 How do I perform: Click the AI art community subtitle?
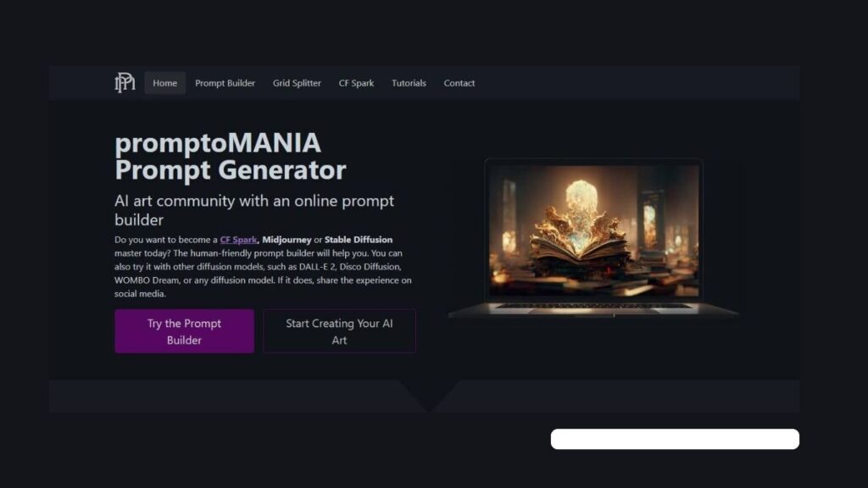254,210
